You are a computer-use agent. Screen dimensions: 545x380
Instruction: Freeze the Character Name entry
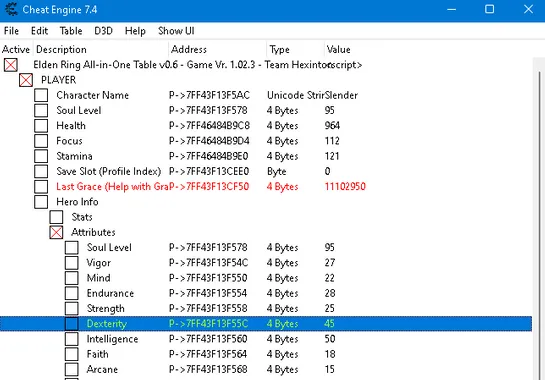point(41,95)
